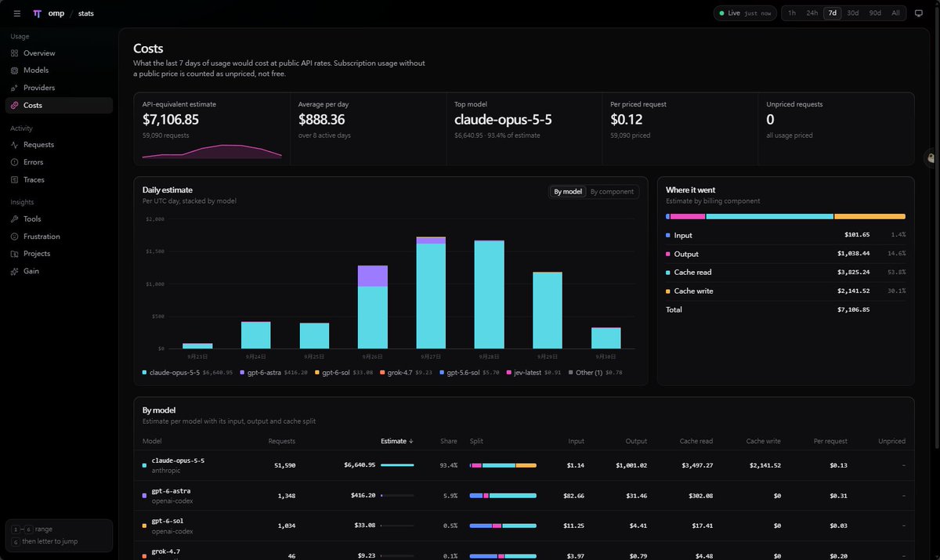
Task: Click the API-equivalent estimate $7,106.85 in its card
Action: [x=171, y=120]
